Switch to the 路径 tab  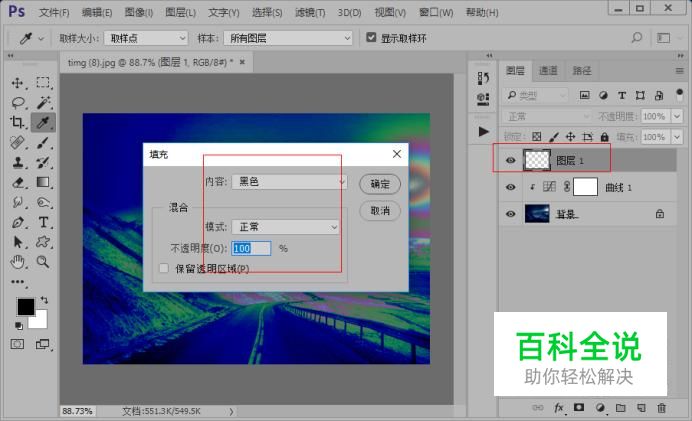(582, 71)
